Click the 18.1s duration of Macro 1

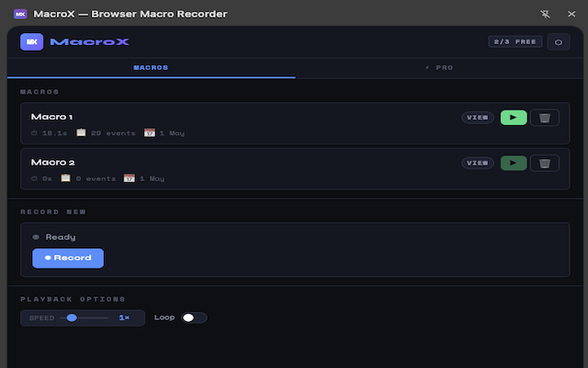coord(54,132)
